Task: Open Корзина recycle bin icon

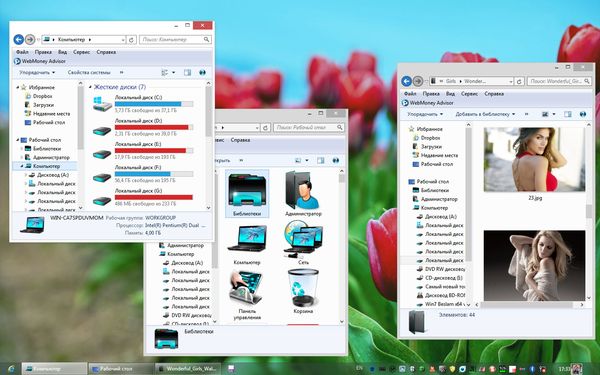Action: (x=303, y=291)
